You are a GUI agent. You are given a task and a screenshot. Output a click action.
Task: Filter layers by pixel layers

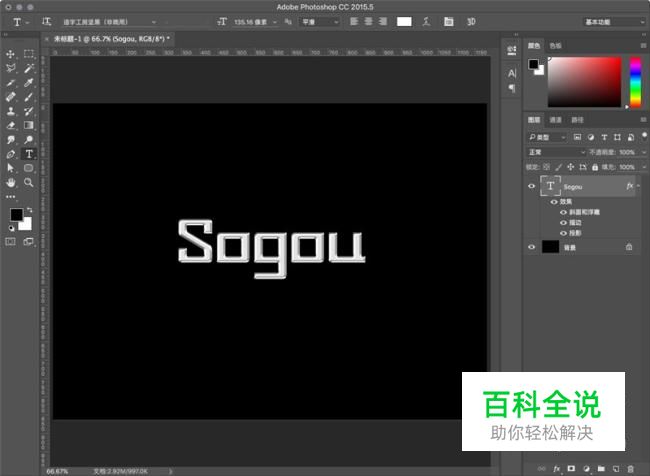pos(577,137)
